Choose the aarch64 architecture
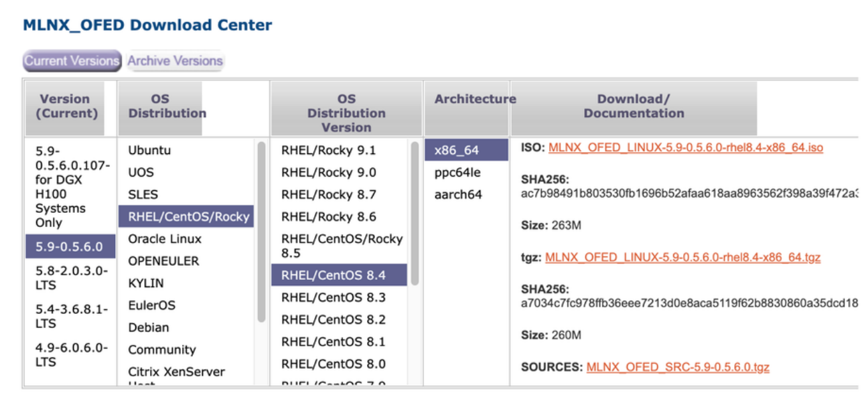Screen dimensions: 868x395 click(x=458, y=195)
